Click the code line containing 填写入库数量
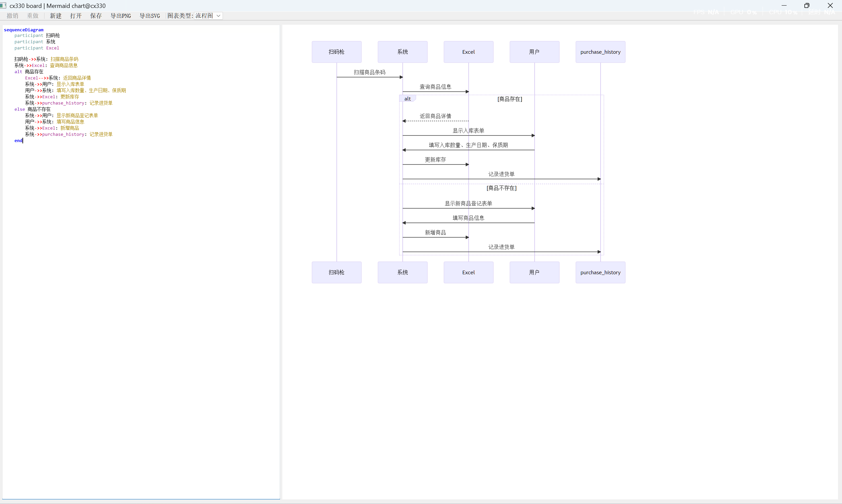Image resolution: width=842 pixels, height=504 pixels. pos(76,90)
